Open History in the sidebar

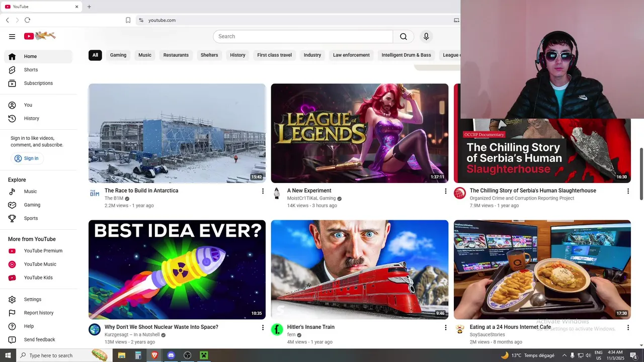pos(38,119)
